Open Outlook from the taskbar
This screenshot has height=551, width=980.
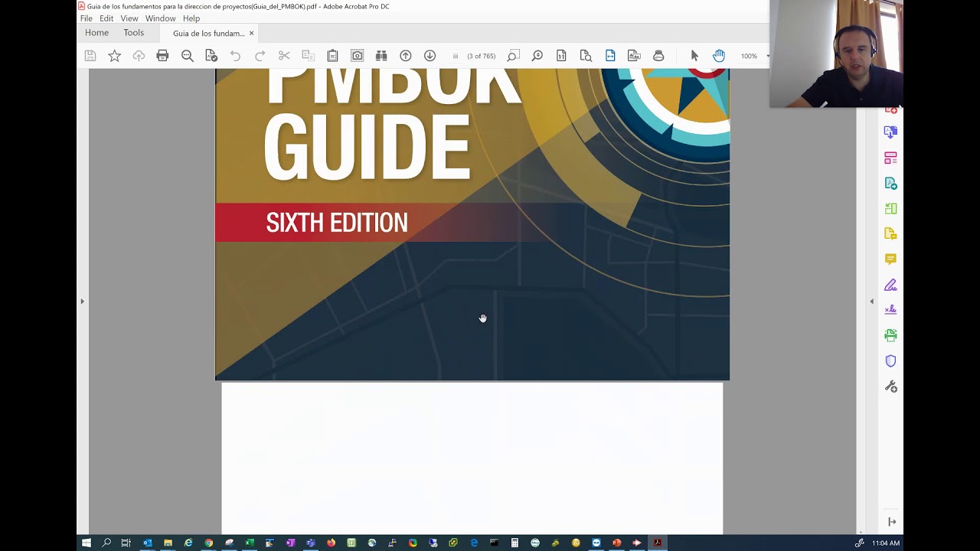pyautogui.click(x=147, y=543)
